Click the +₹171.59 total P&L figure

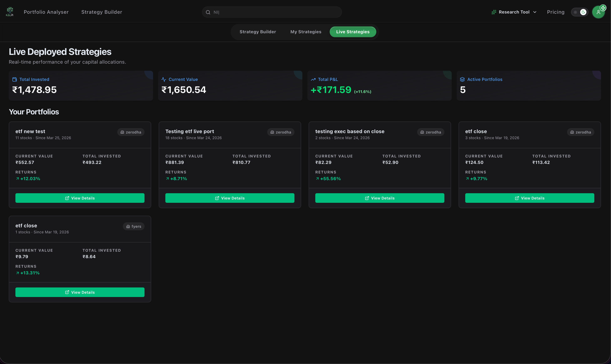[x=331, y=90]
